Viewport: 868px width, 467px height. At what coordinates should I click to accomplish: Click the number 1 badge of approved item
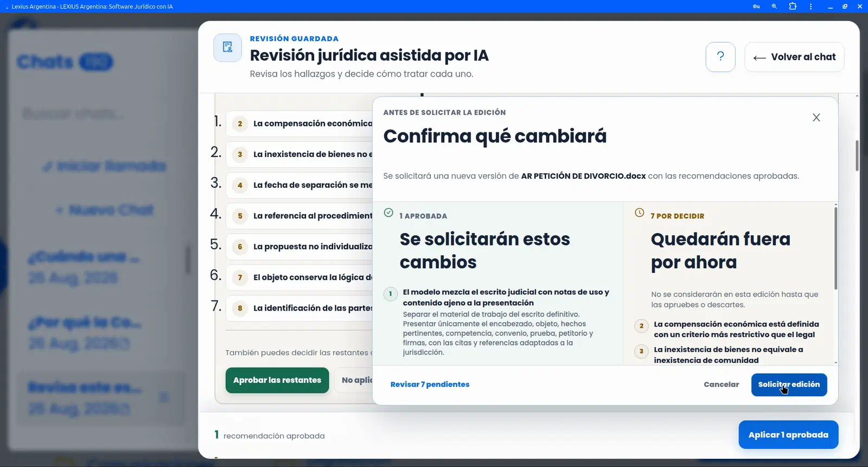click(391, 294)
